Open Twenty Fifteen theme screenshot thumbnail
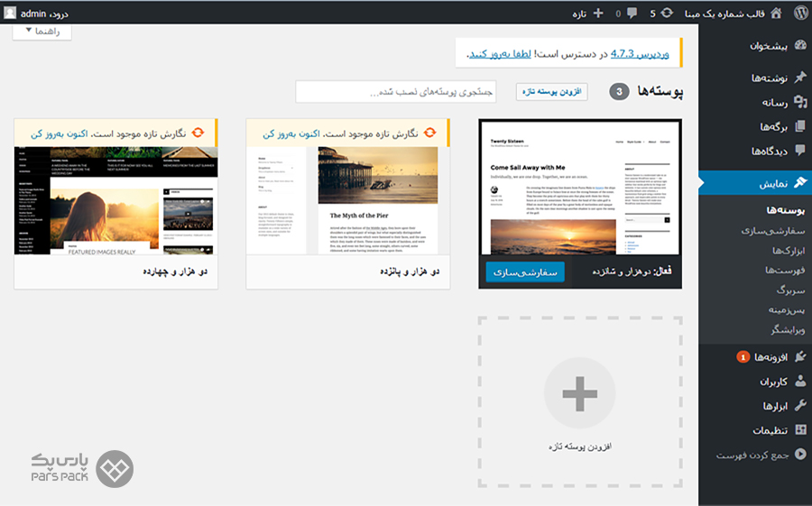Image resolution: width=812 pixels, height=506 pixels. tap(348, 200)
